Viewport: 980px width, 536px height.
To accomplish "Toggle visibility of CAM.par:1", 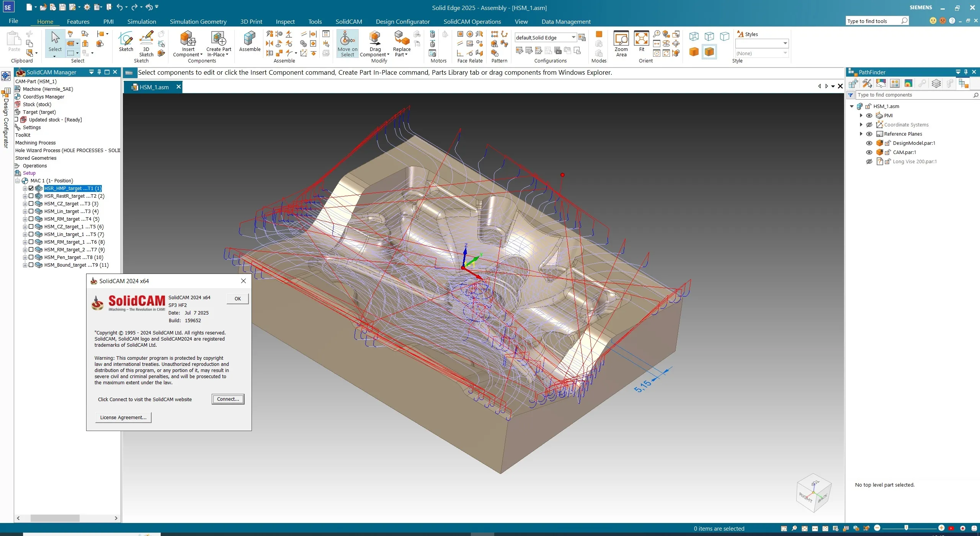I will 869,152.
